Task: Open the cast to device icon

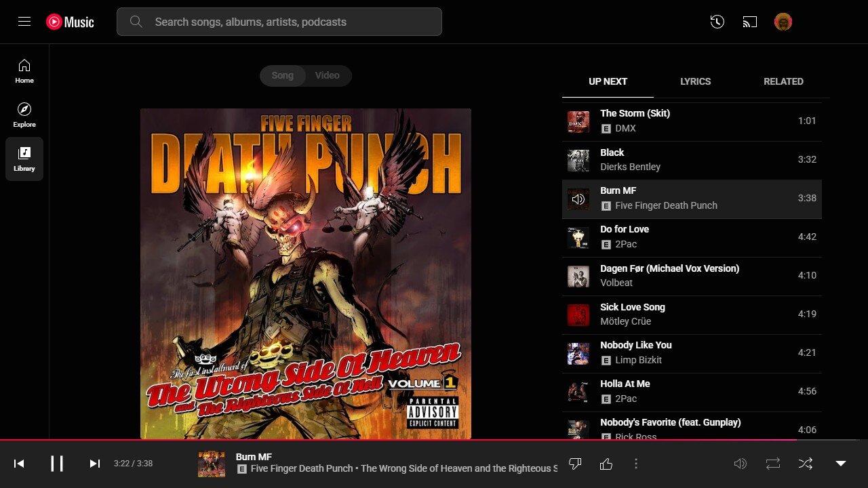Action: pyautogui.click(x=750, y=22)
